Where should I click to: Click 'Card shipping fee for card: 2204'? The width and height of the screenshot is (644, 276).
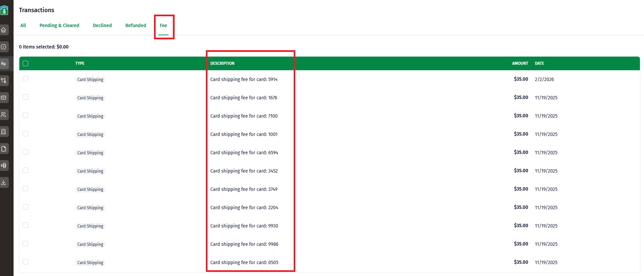click(x=244, y=208)
